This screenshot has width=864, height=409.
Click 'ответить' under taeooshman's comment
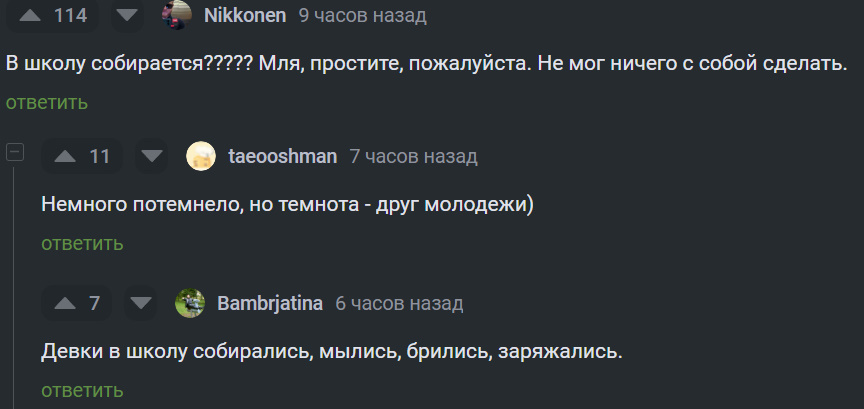(x=82, y=243)
